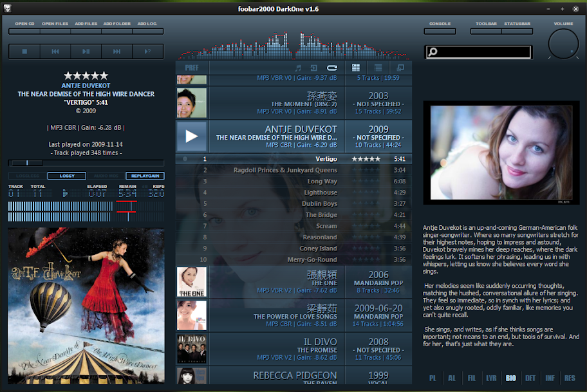
Task: Adjust the VOLUME knob
Action: click(x=563, y=44)
